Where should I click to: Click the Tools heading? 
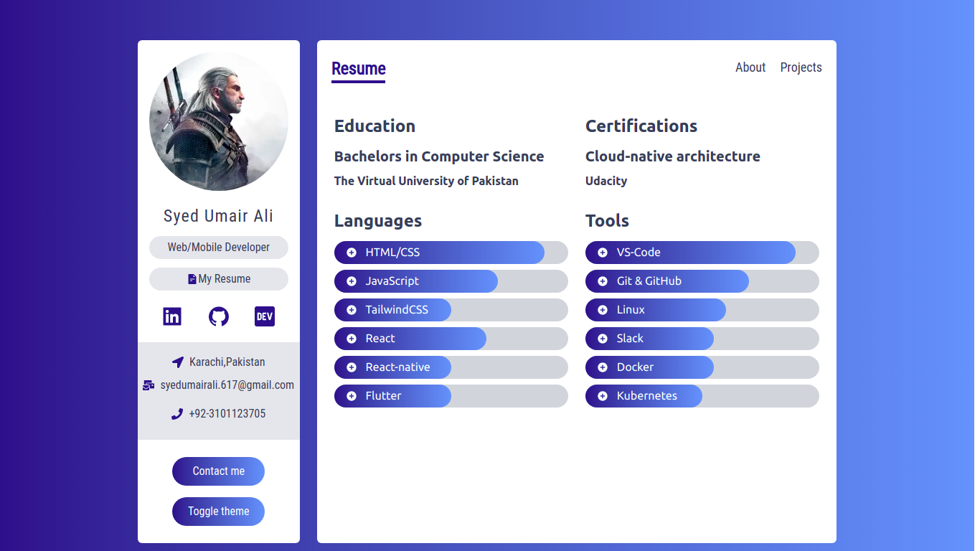coord(607,221)
